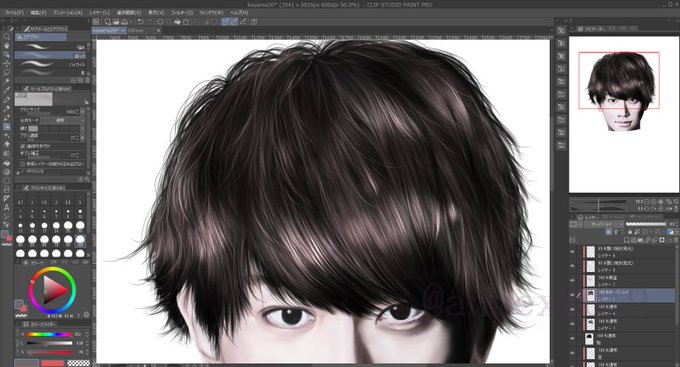Click the Undo arrow in command bar

(x=141, y=21)
